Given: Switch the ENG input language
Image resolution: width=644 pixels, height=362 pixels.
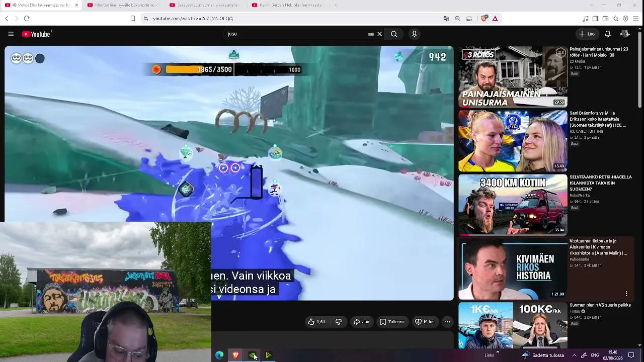Looking at the screenshot, I should [595, 355].
